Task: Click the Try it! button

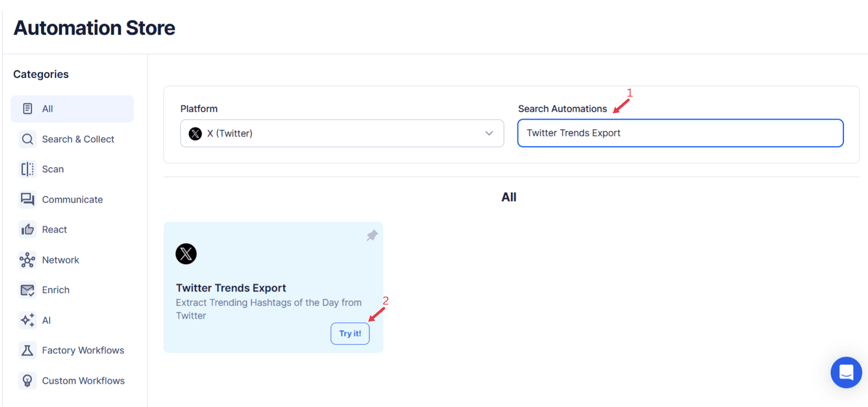Action: click(349, 333)
